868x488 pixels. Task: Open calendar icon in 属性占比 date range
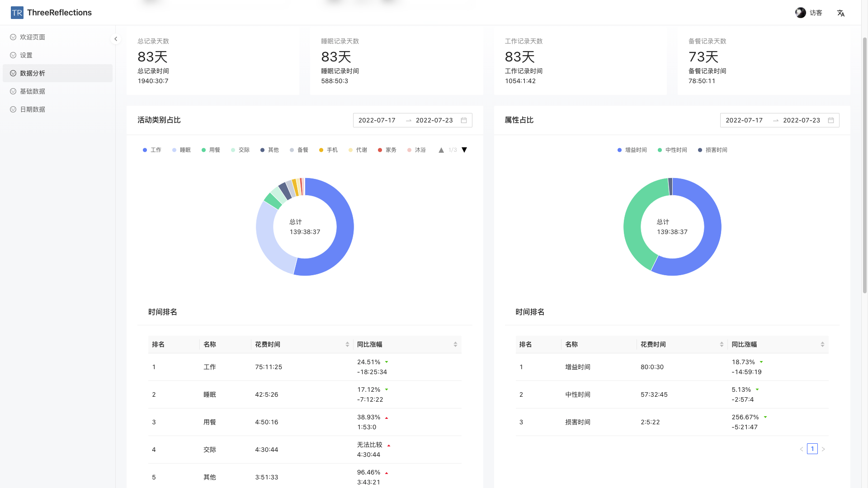[830, 120]
